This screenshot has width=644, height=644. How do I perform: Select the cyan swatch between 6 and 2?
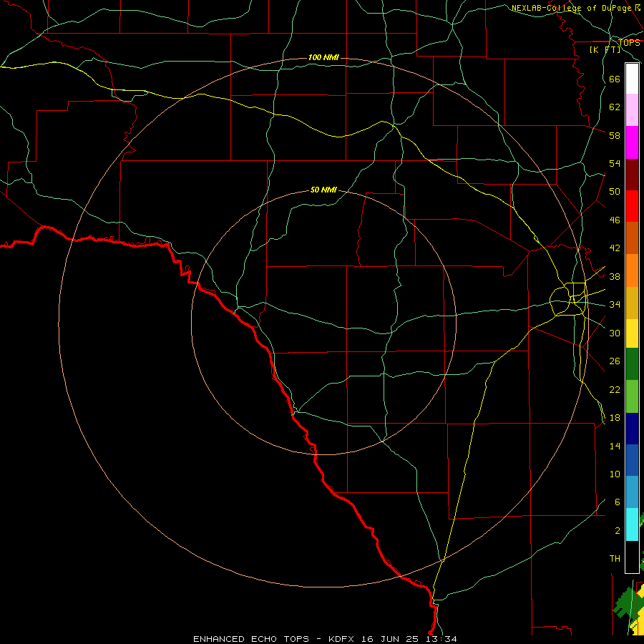pyautogui.click(x=632, y=525)
